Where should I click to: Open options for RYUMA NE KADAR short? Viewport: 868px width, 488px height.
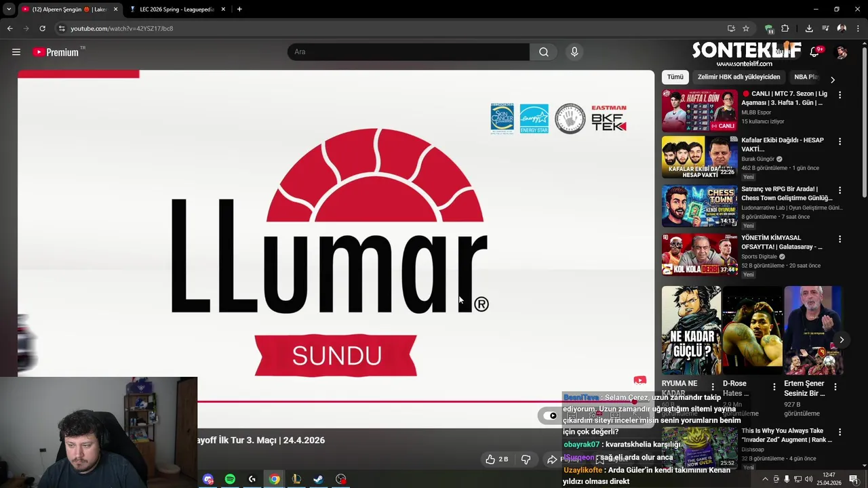coord(713,387)
